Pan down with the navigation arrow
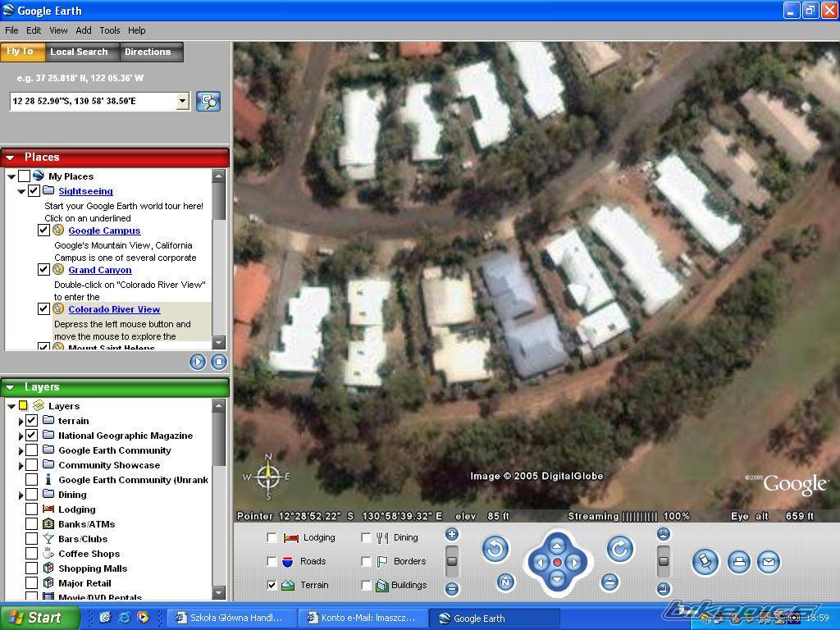840x630 pixels. pyautogui.click(x=557, y=580)
